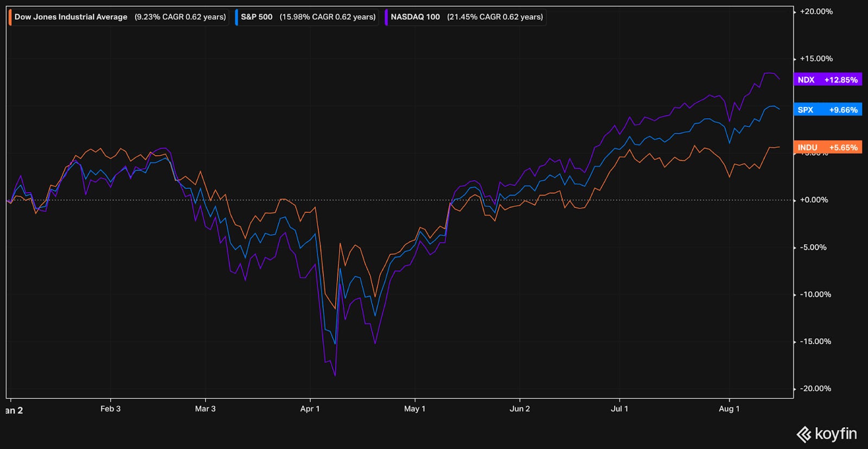Click the -10.00% axis label
Viewport: 868px width, 449px height.
pyautogui.click(x=815, y=294)
